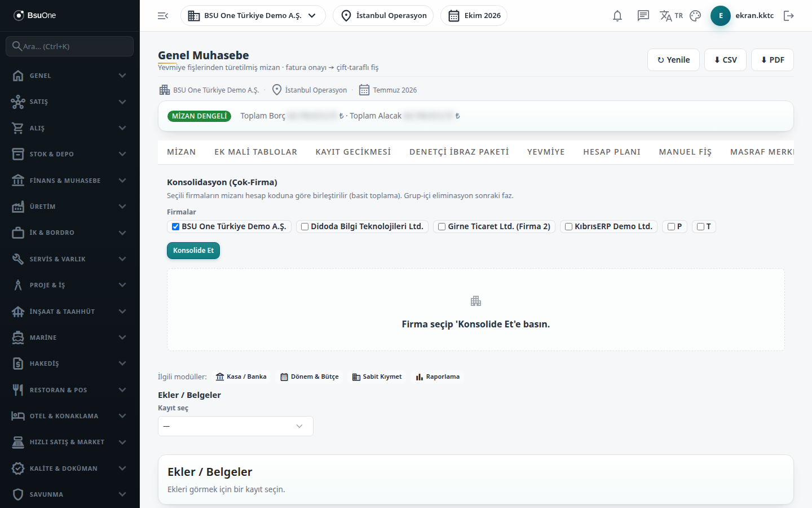Uncheck BSU One Türkiye Demo A.Ş. checkbox

(175, 226)
